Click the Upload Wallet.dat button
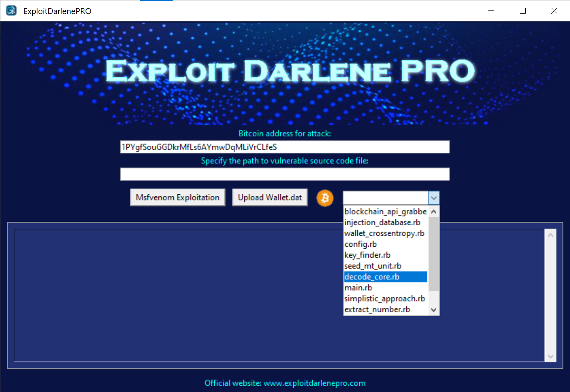Image resolution: width=570 pixels, height=392 pixels. tap(270, 197)
